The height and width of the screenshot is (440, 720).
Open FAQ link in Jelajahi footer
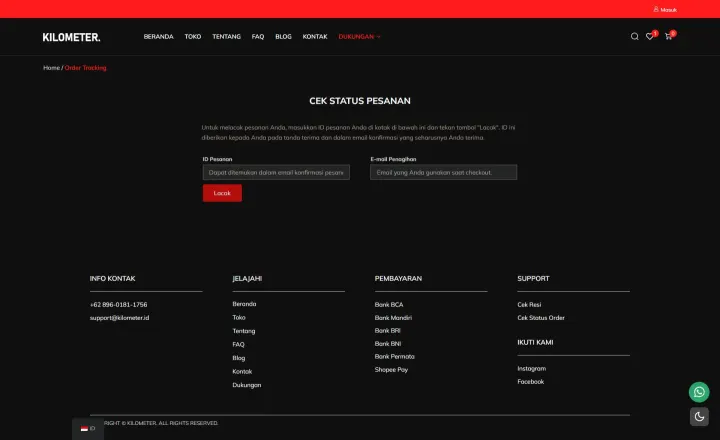(x=238, y=344)
